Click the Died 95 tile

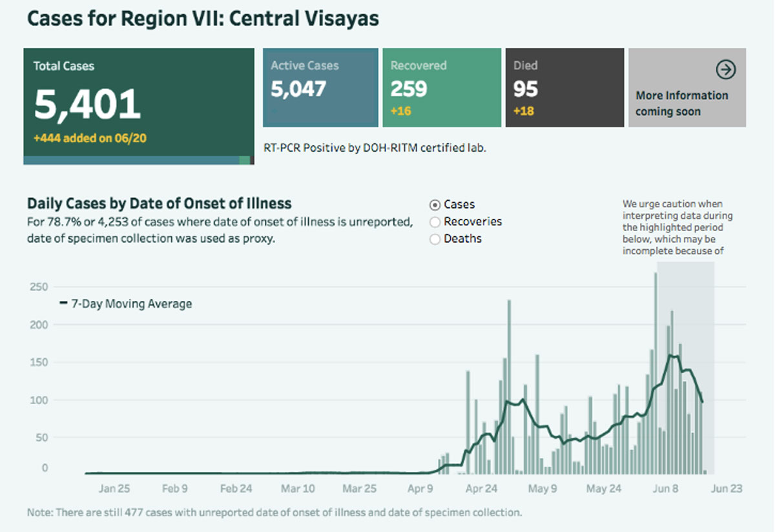coord(564,87)
